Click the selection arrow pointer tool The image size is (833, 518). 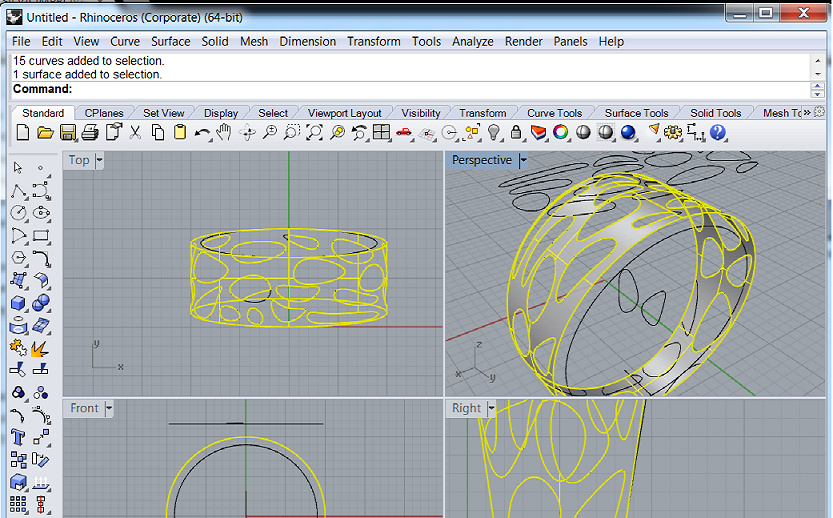coord(18,168)
